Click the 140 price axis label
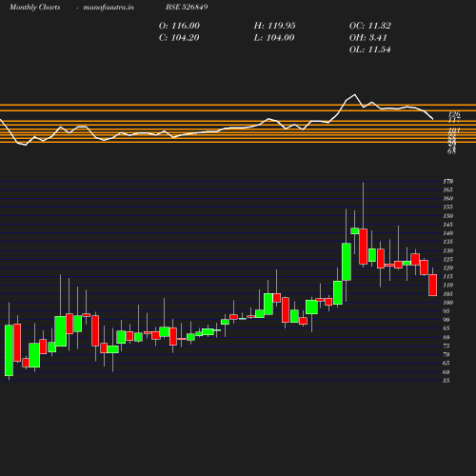The width and height of the screenshot is (476, 476). coord(447,233)
